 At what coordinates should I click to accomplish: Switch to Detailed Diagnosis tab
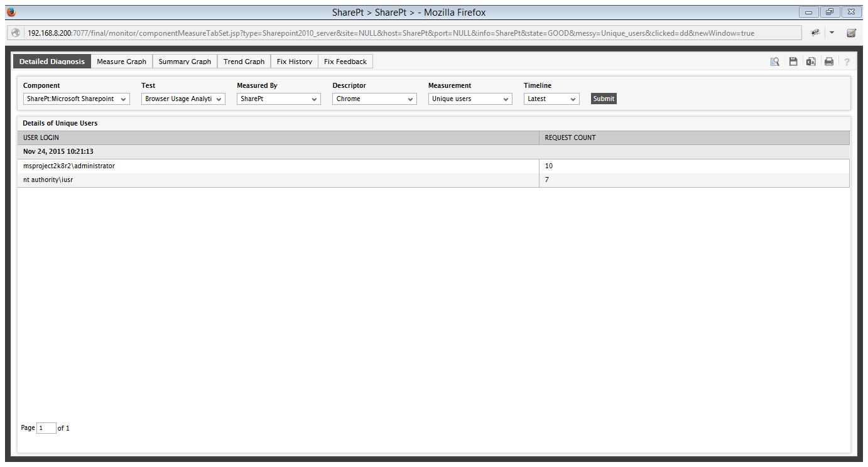[x=52, y=62]
